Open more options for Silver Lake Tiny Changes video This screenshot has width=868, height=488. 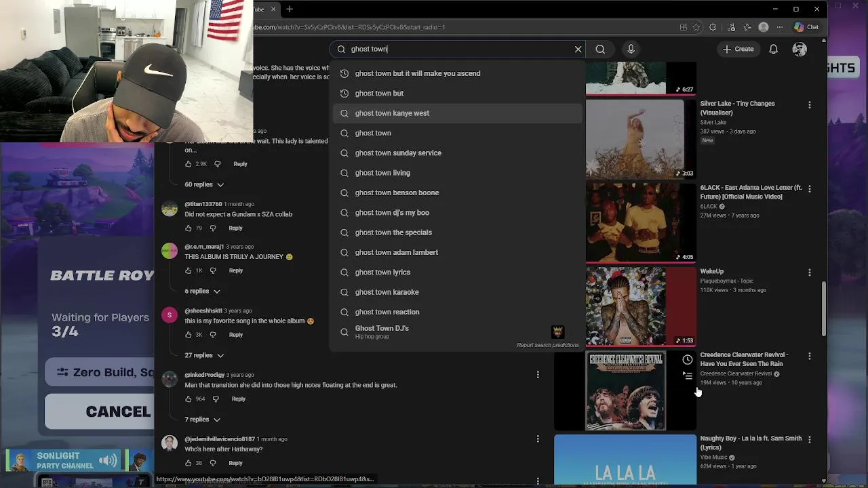pyautogui.click(x=809, y=105)
